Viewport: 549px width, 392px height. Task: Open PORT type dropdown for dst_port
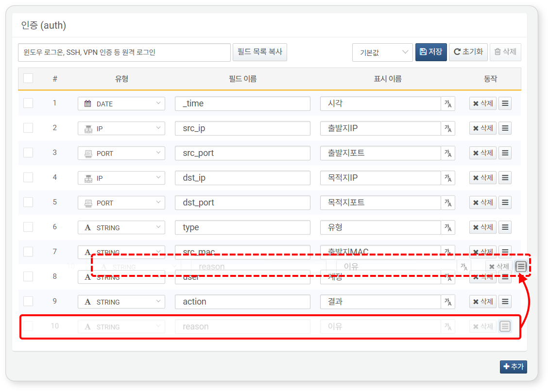(x=121, y=203)
